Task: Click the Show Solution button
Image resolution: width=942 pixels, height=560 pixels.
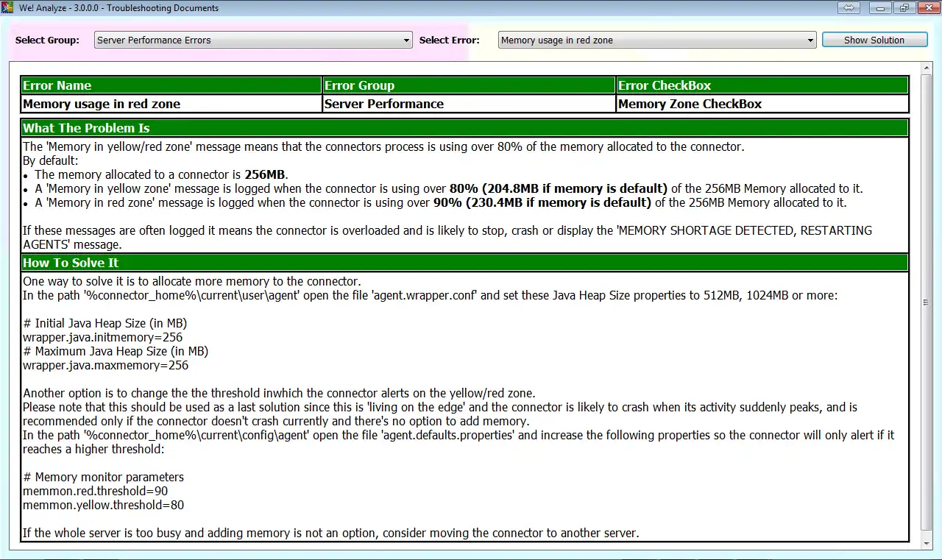Action: click(874, 40)
